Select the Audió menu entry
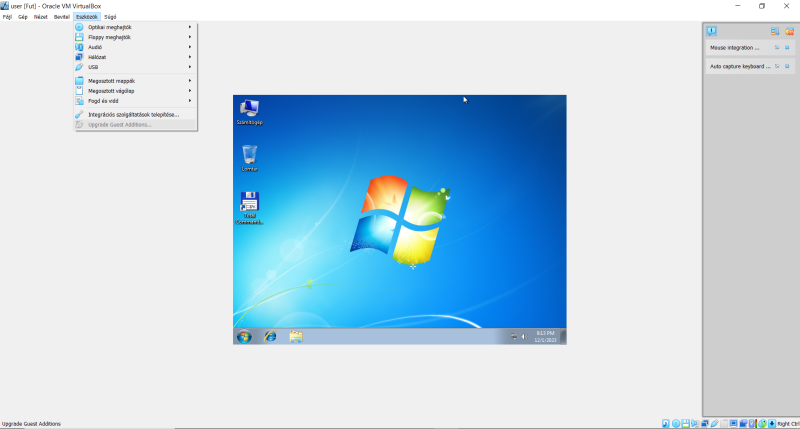This screenshot has width=800, height=429. (x=135, y=47)
